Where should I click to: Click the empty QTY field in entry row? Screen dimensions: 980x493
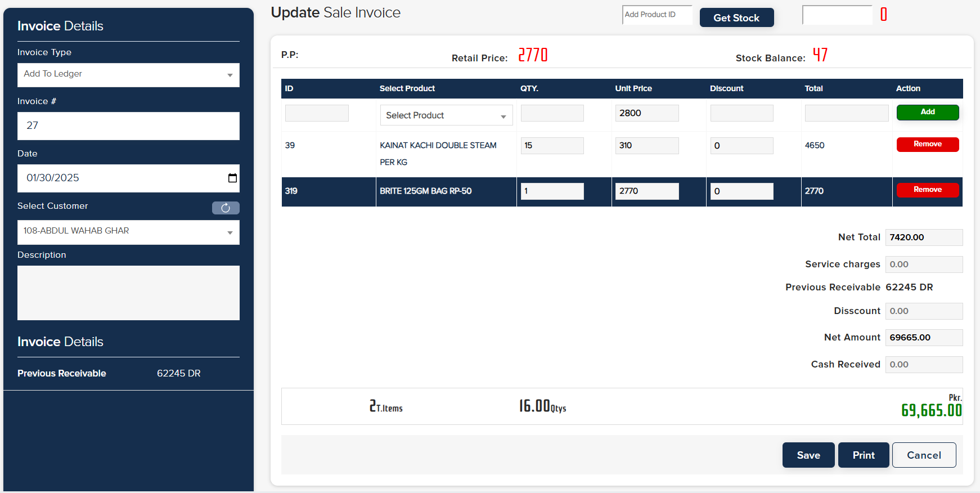click(552, 113)
